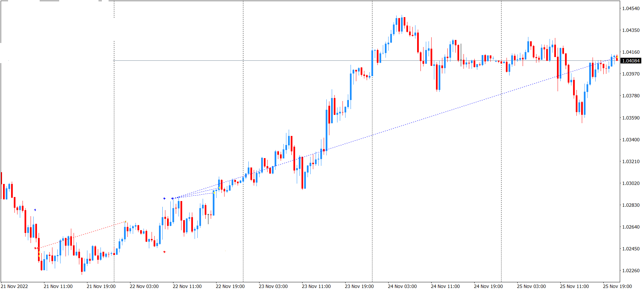
Task: Click the 1.04160 price axis label
Action: click(631, 52)
